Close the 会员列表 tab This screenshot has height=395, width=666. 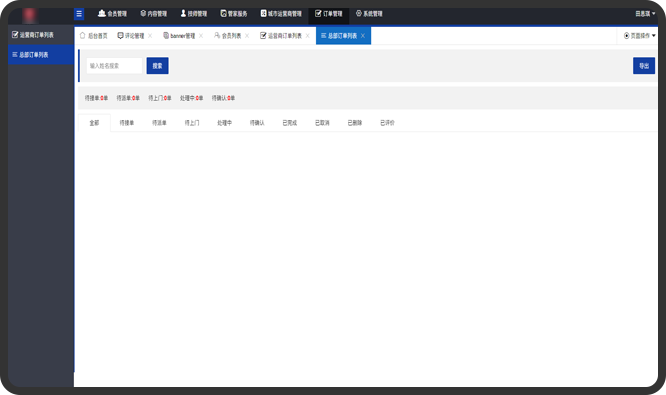pyautogui.click(x=247, y=36)
